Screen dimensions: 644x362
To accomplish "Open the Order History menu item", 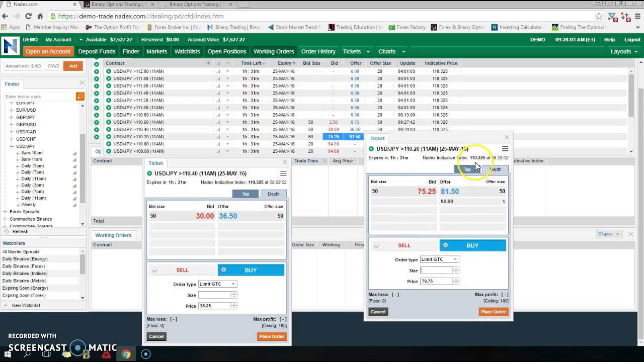I will click(318, 51).
